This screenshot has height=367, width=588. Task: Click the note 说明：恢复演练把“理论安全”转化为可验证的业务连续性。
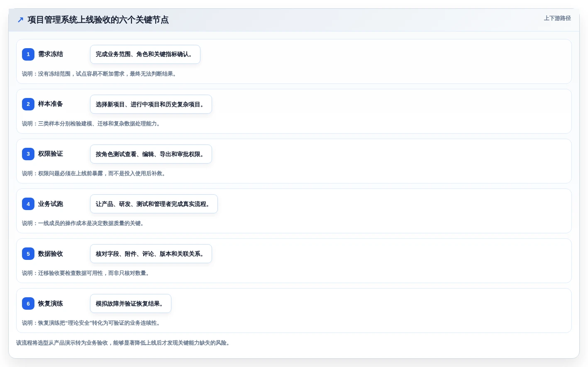pyautogui.click(x=92, y=323)
